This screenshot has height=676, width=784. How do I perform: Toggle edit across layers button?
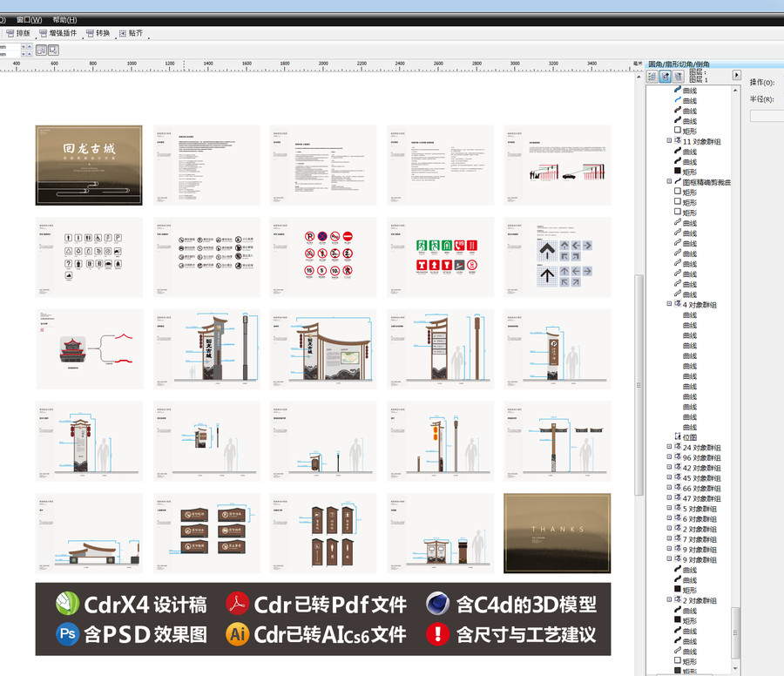665,77
